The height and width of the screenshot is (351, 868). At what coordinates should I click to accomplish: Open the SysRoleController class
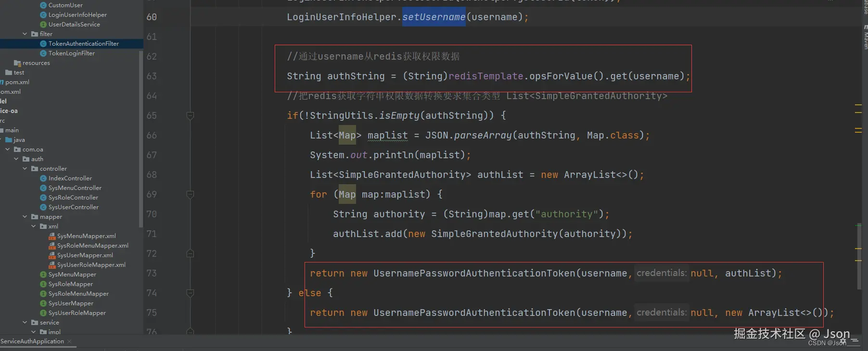[73, 198]
